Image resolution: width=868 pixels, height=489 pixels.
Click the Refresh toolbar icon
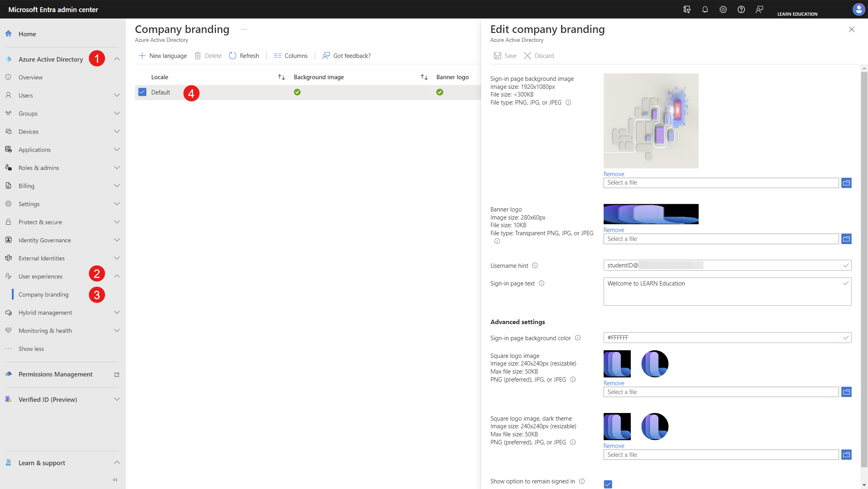tap(232, 55)
